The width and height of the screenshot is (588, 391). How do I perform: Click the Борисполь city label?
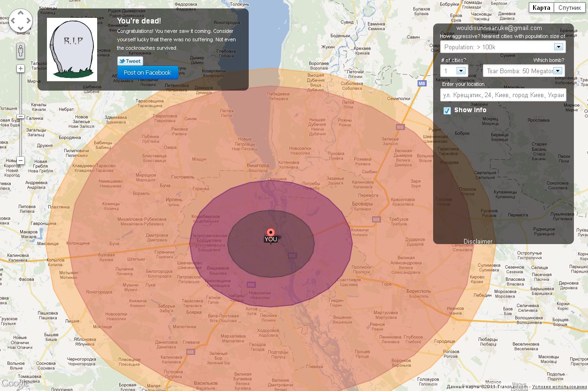(419, 291)
